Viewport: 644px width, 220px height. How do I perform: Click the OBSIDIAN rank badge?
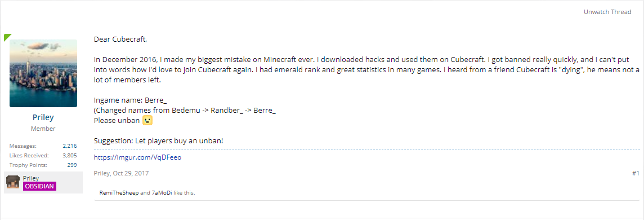click(39, 186)
